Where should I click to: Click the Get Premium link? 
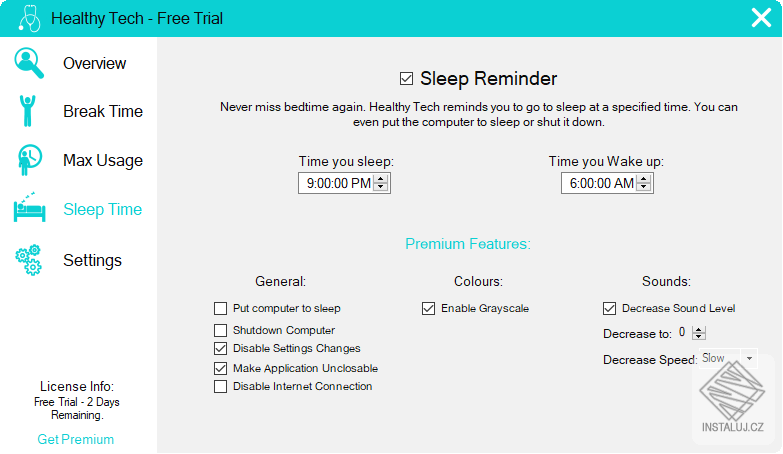tap(76, 439)
